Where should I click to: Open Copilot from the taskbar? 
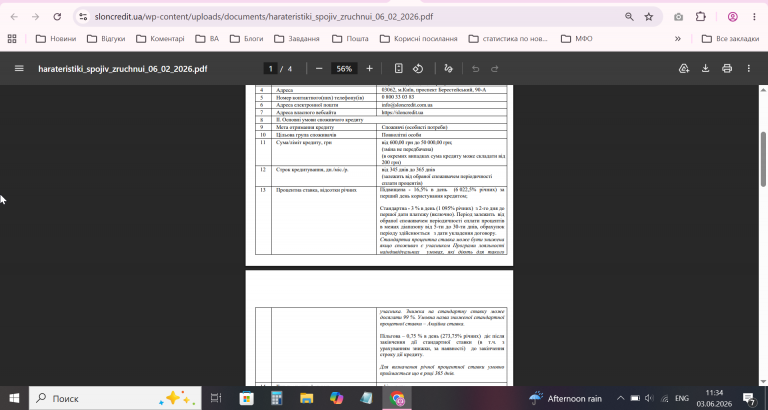pos(336,398)
